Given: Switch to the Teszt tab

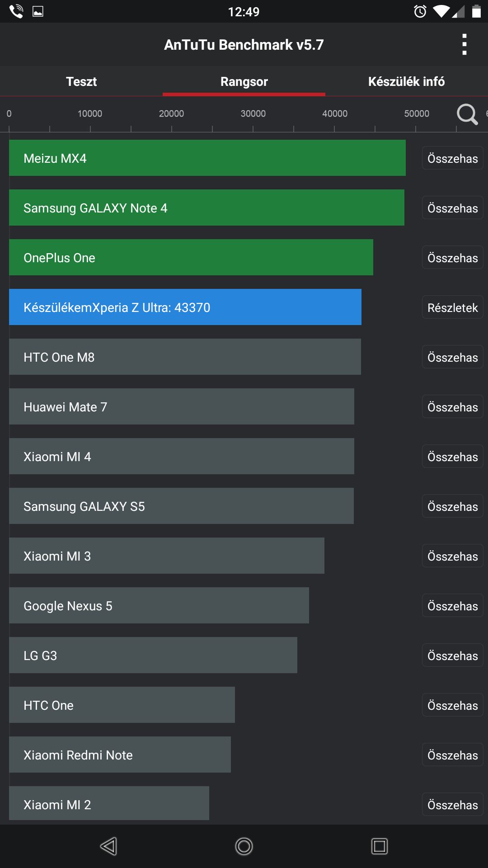Looking at the screenshot, I should [81, 81].
